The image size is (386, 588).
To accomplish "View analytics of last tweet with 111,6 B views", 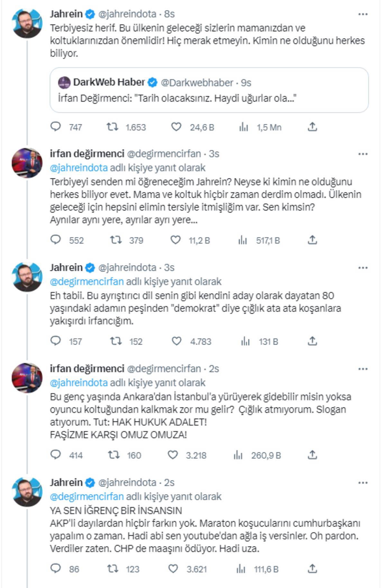I will [x=241, y=569].
